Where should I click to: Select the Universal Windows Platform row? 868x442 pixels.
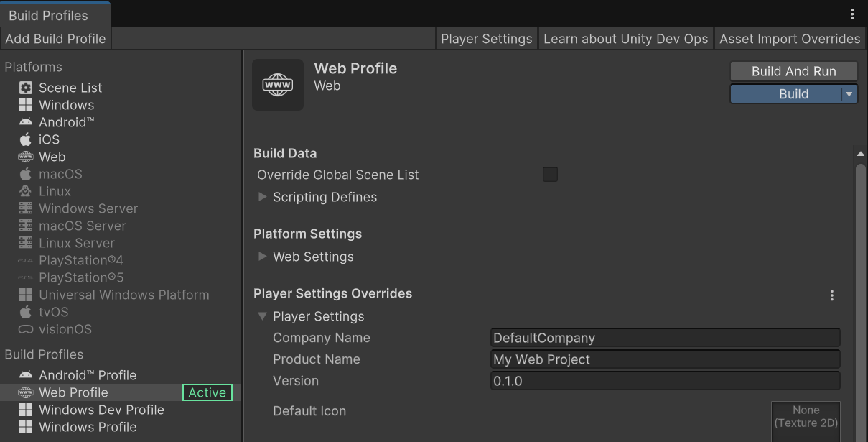click(x=121, y=295)
